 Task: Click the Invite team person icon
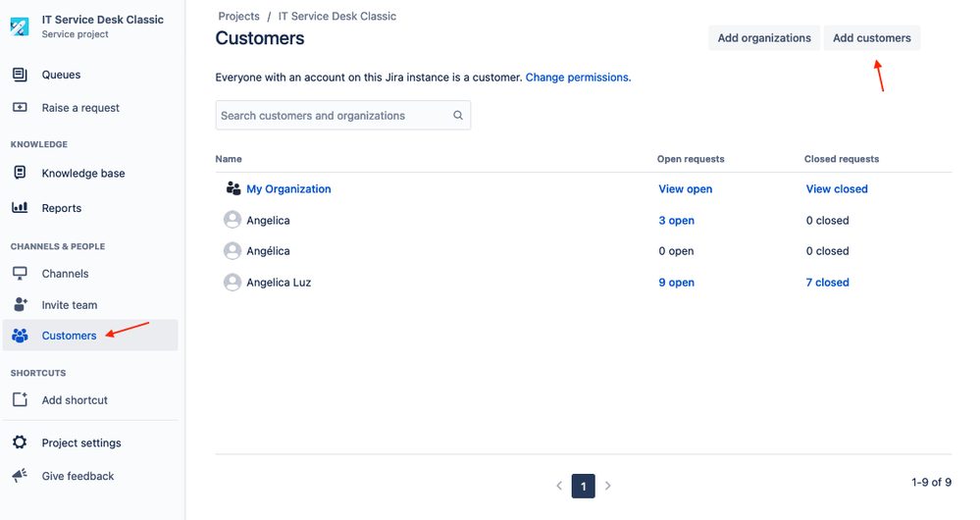tap(20, 304)
